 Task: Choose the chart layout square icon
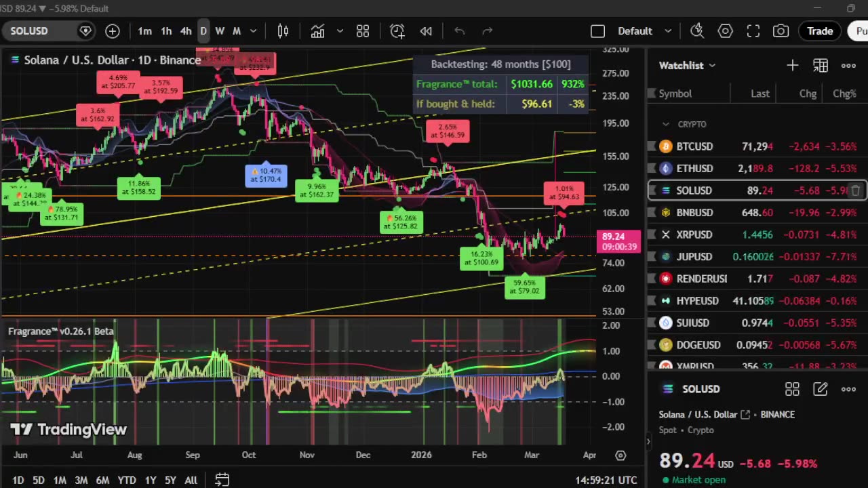tap(597, 31)
